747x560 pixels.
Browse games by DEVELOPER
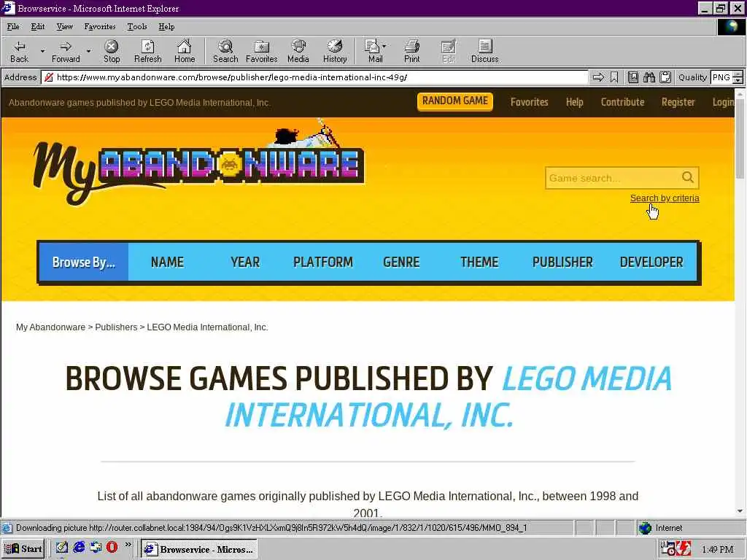coord(651,262)
